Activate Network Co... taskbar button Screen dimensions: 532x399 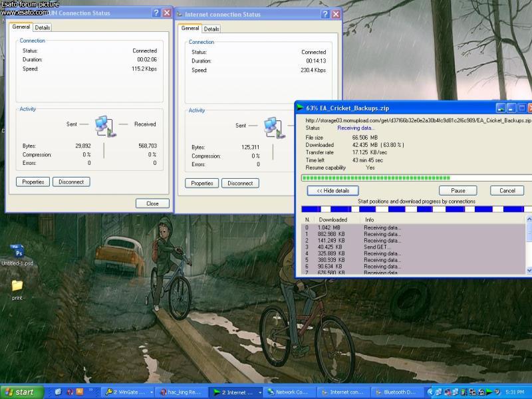pos(289,392)
